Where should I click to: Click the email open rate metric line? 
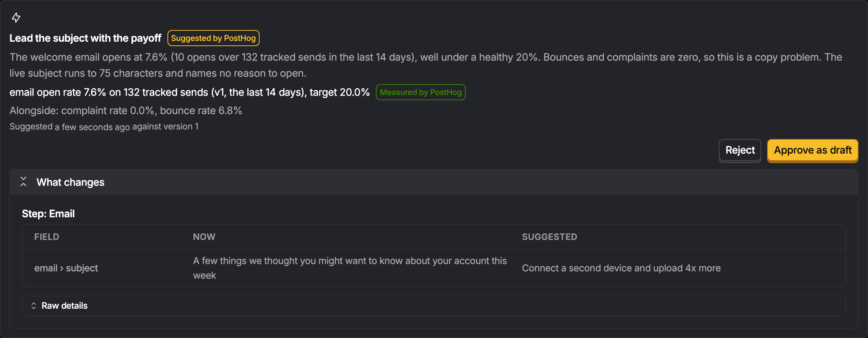coord(189,92)
